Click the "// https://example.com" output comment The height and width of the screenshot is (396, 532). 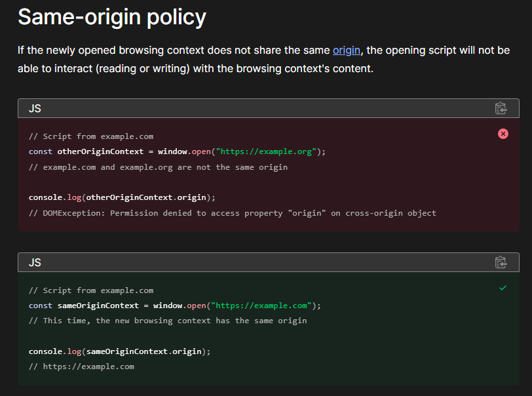pos(81,366)
